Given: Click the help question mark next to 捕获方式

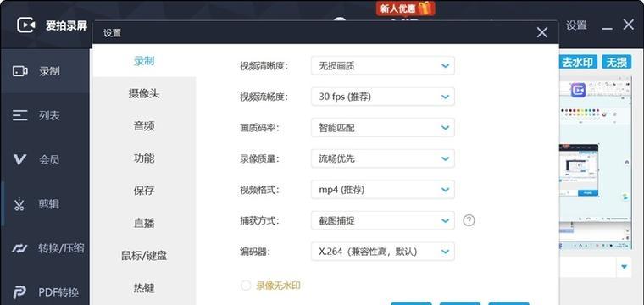Looking at the screenshot, I should coord(469,220).
